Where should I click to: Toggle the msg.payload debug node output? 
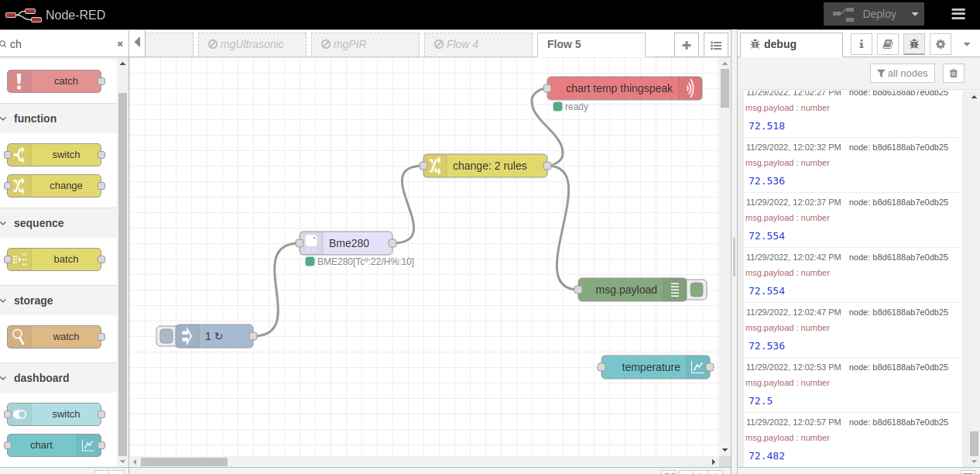point(697,290)
